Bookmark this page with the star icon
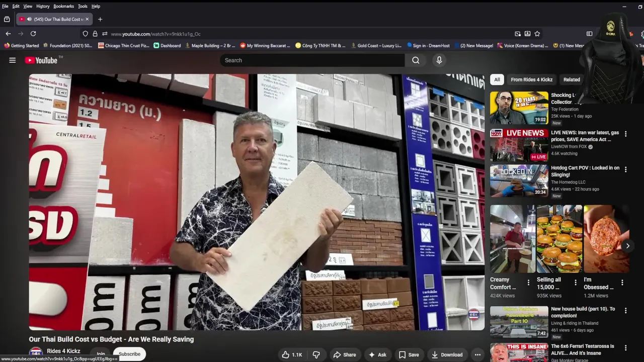Screen dimensions: 644x362 (537, 34)
